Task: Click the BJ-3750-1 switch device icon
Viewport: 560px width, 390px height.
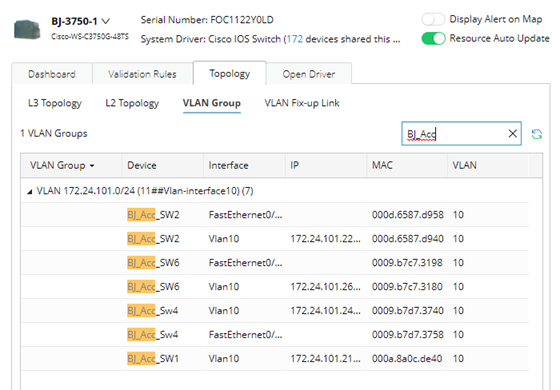Action: [27, 29]
